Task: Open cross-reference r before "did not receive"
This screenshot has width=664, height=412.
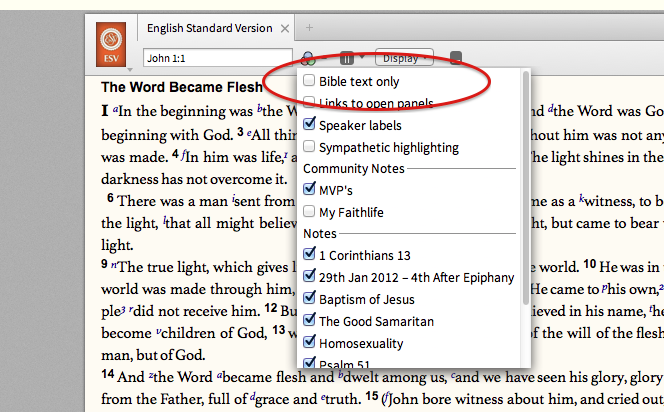Action: [x=130, y=310]
